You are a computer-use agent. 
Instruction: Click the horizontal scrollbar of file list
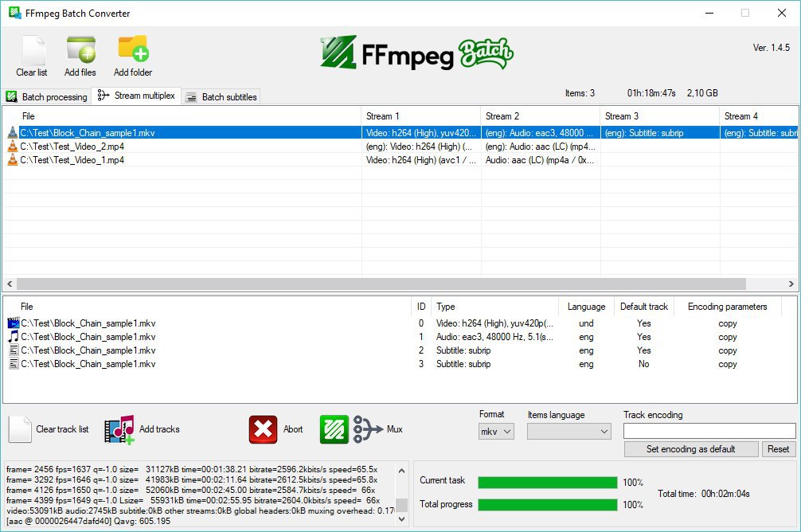click(x=381, y=284)
